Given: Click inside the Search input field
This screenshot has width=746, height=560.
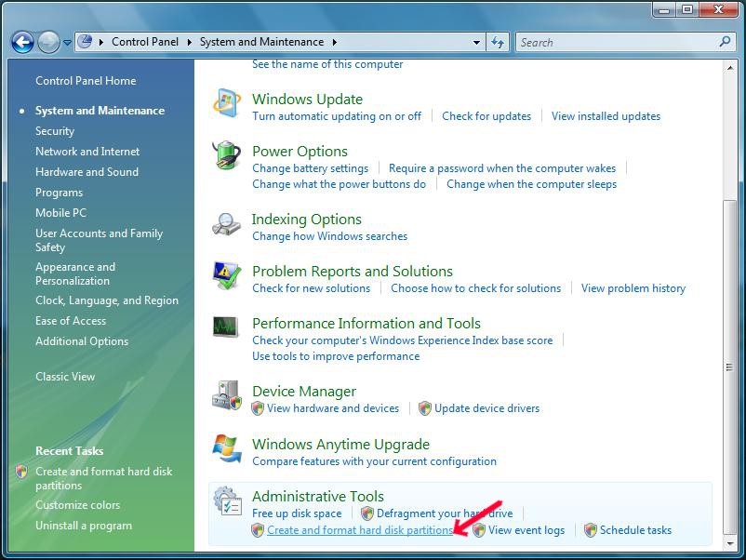Looking at the screenshot, I should (619, 43).
